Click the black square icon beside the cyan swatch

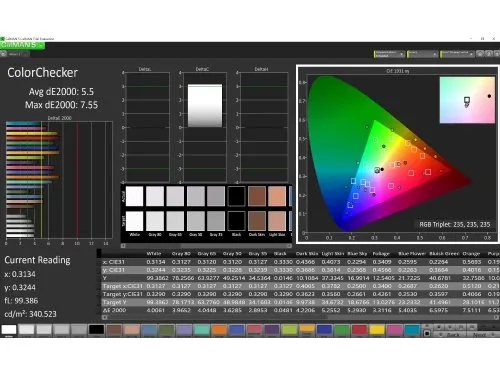click(427, 333)
